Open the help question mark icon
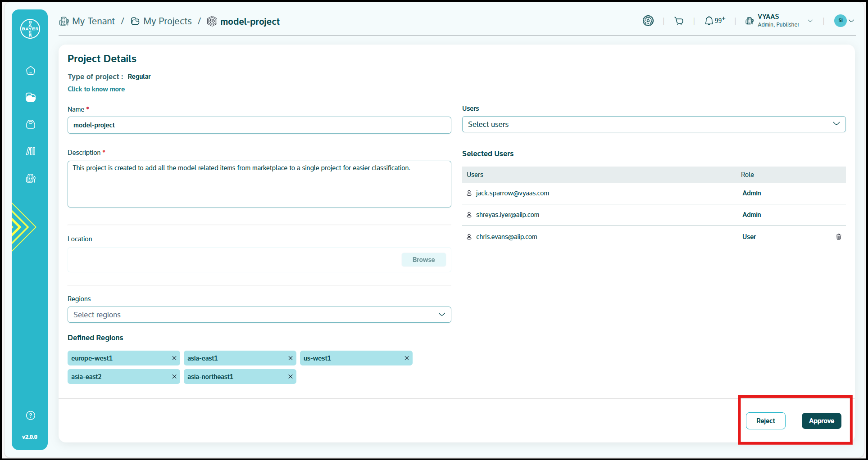The width and height of the screenshot is (868, 460). tap(31, 415)
